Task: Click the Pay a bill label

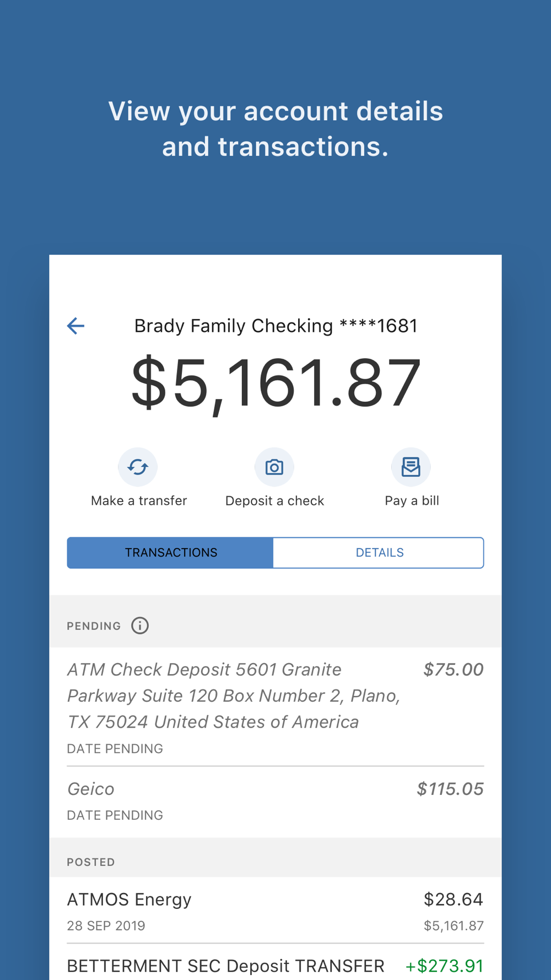Action: (412, 500)
